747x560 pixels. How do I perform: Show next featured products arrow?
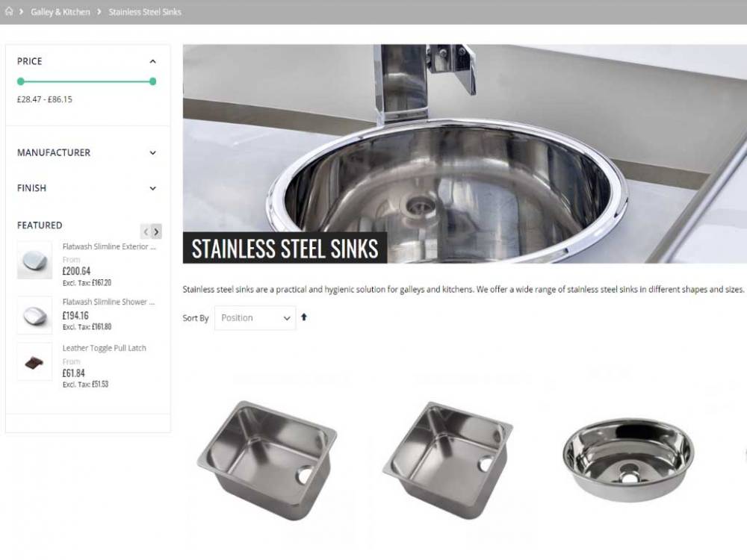[156, 231]
